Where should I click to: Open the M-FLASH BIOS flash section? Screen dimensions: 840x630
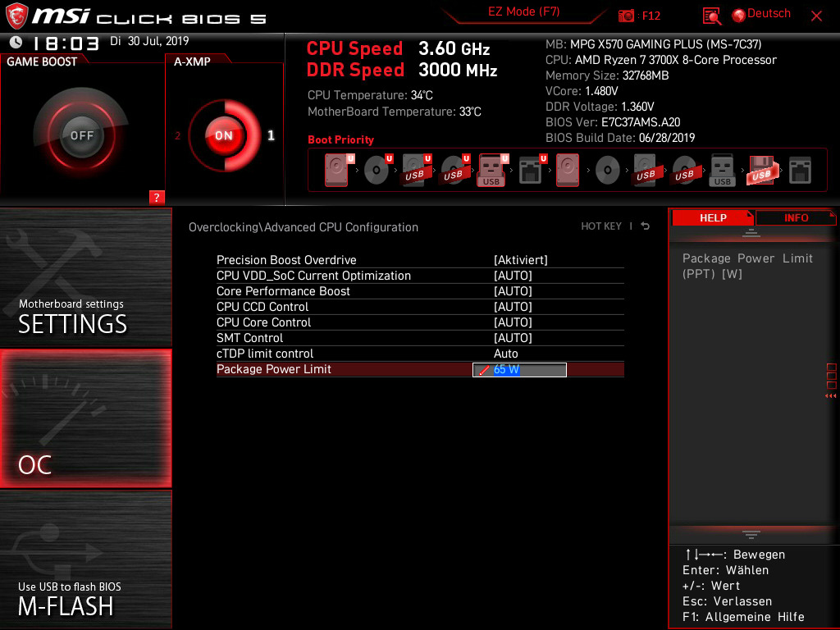(85, 559)
